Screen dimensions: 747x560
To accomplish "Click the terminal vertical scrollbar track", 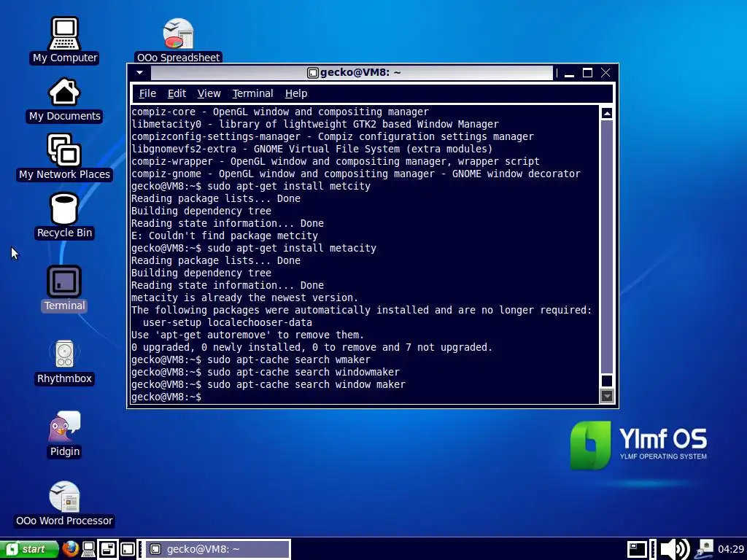I will point(606,246).
